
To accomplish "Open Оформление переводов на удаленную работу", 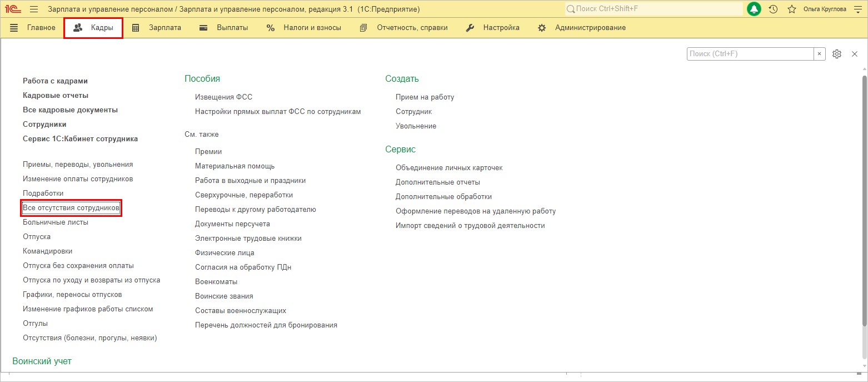I will 476,211.
